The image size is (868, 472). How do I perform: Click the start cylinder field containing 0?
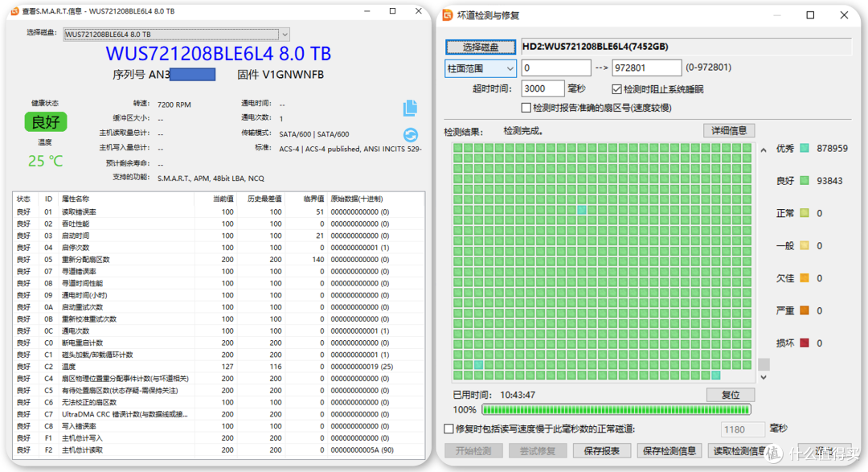tap(556, 68)
